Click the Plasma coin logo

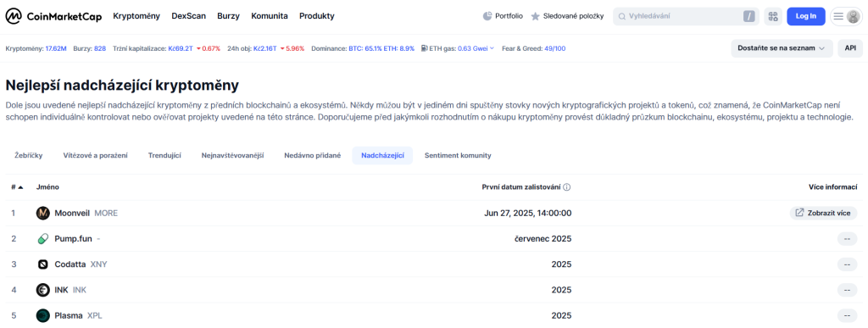pyautogui.click(x=43, y=316)
